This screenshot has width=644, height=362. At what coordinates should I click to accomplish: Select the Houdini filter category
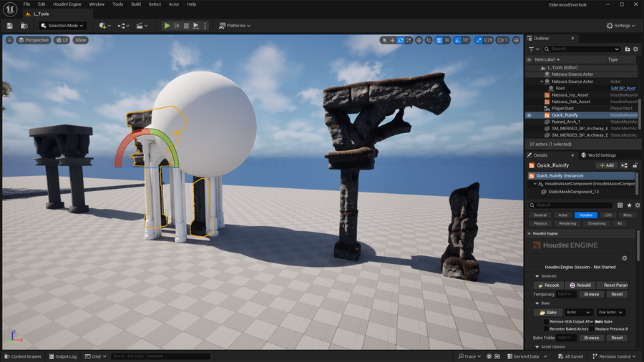(585, 215)
